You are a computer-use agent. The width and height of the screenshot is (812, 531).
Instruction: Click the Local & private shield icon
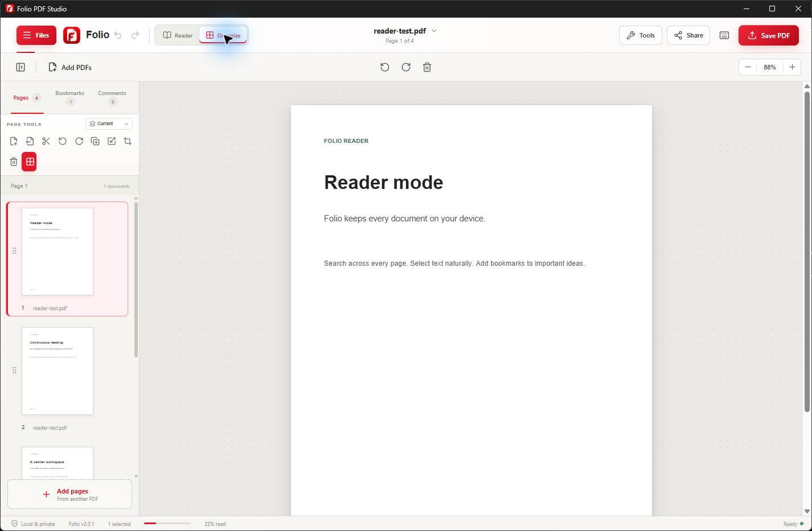pyautogui.click(x=14, y=524)
